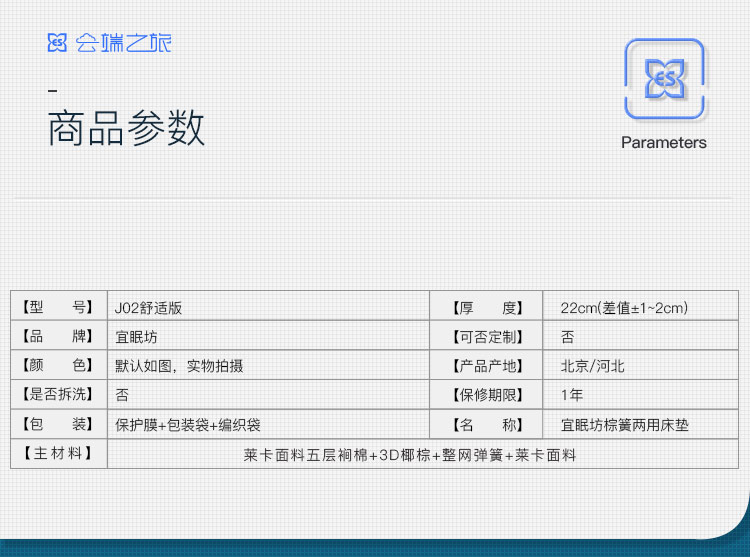This screenshot has height=557, width=750.
Task: Click the brand name text beside the logo
Action: tap(123, 43)
